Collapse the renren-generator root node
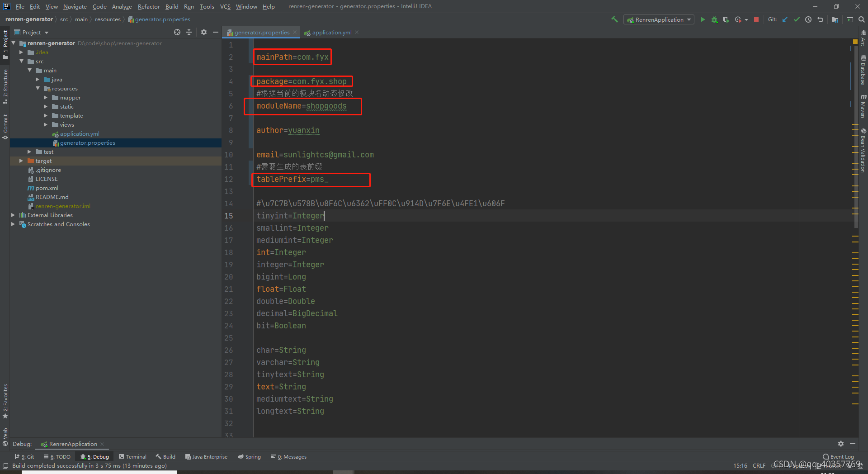 pyautogui.click(x=14, y=43)
